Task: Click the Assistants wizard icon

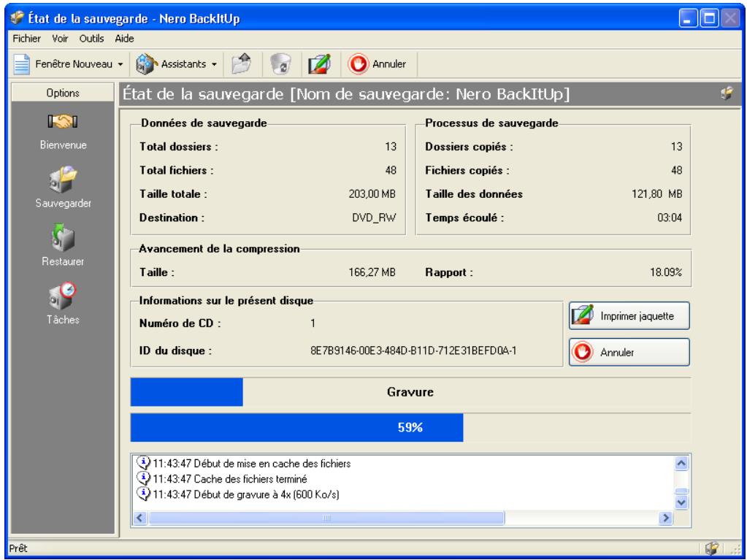Action: coord(146,64)
